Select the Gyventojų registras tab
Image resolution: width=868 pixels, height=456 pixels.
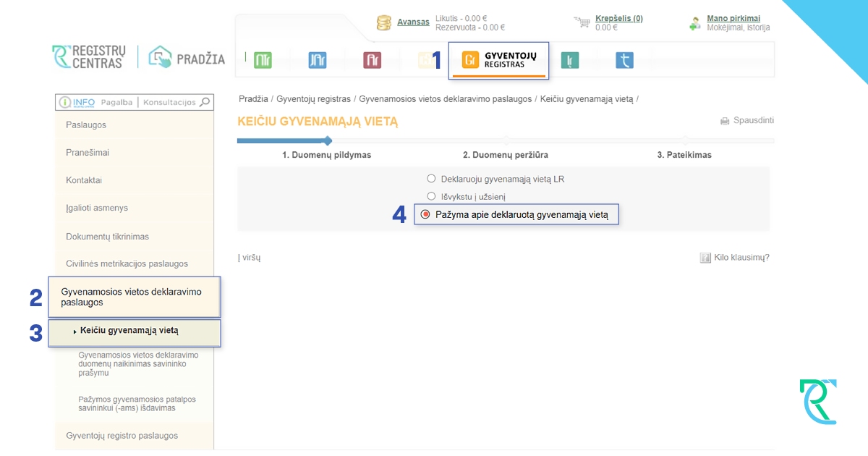(499, 60)
